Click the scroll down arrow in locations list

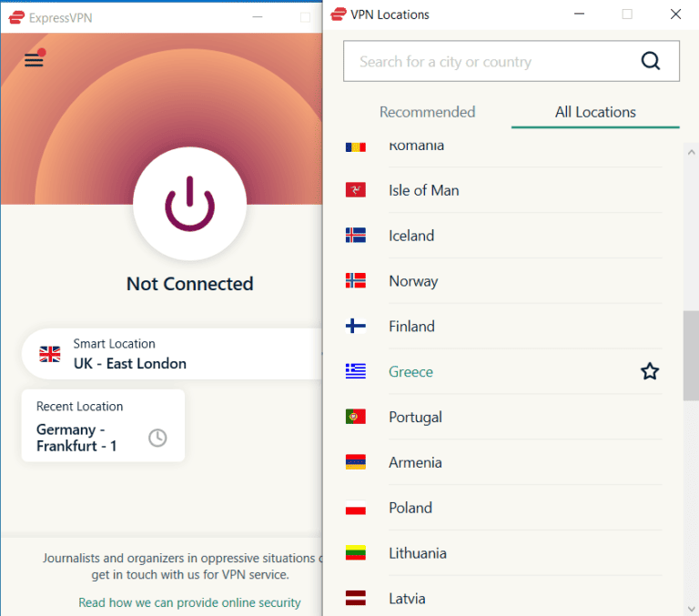[691, 609]
